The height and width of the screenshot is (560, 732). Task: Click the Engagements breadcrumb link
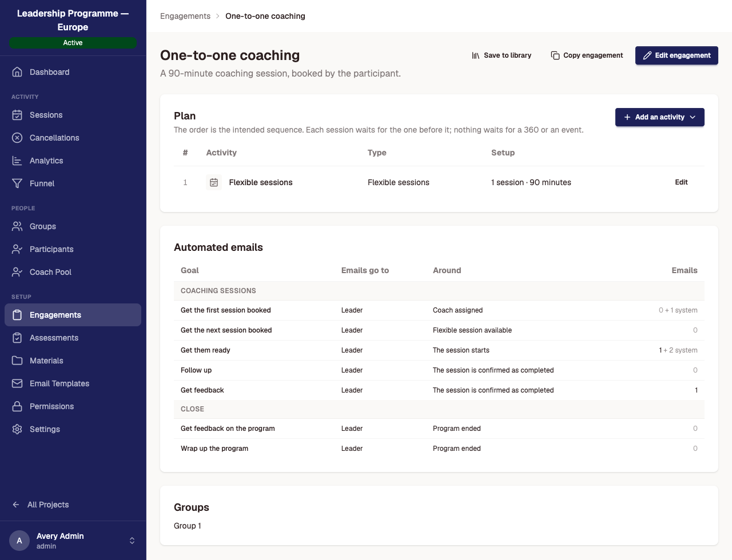[x=185, y=16]
